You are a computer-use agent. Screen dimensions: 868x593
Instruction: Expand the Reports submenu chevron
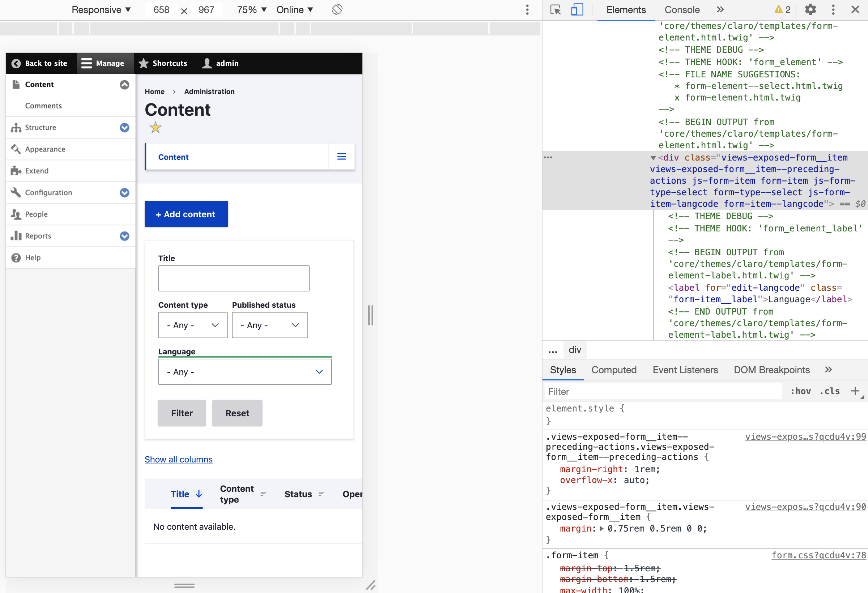(124, 236)
